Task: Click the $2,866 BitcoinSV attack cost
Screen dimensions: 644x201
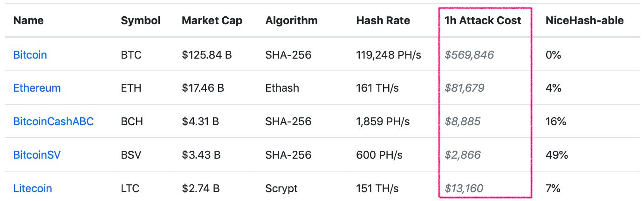Action: click(x=462, y=155)
